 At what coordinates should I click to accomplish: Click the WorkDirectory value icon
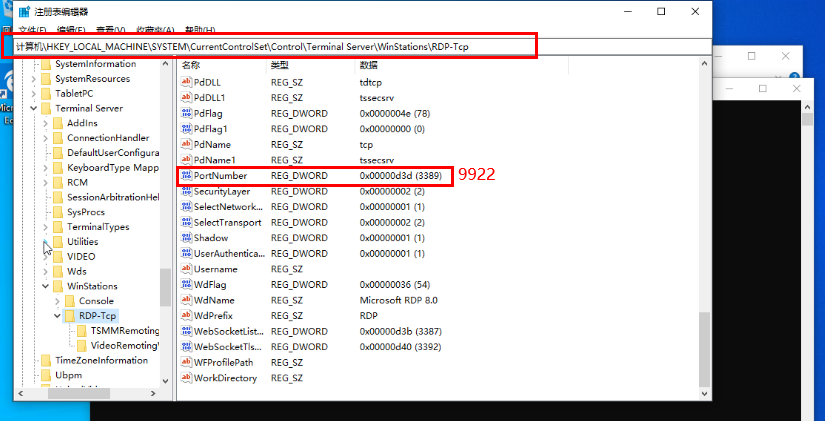coord(185,378)
